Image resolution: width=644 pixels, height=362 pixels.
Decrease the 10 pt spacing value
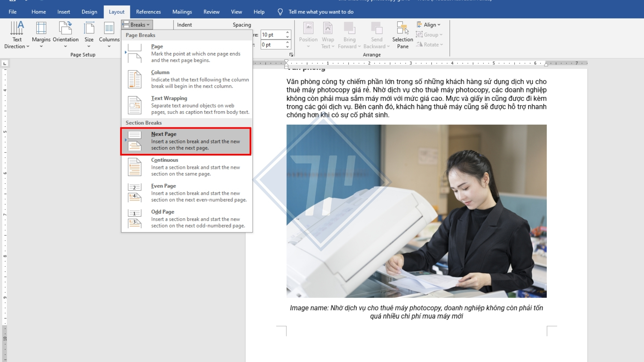(x=287, y=37)
